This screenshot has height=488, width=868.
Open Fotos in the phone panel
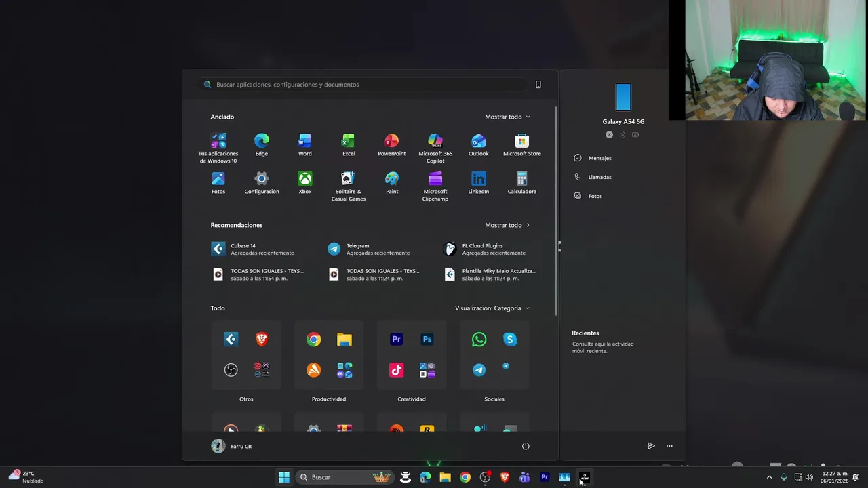[588, 196]
